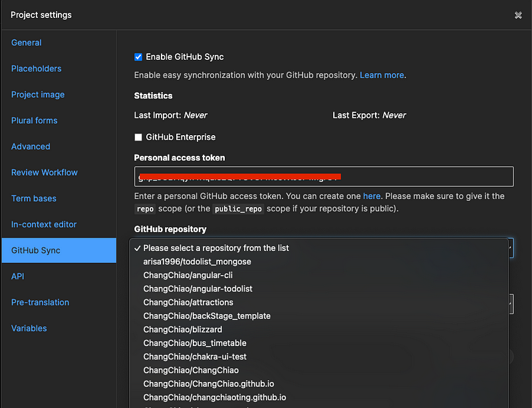532x408 pixels.
Task: Switch to the Variables tab
Action: click(29, 328)
